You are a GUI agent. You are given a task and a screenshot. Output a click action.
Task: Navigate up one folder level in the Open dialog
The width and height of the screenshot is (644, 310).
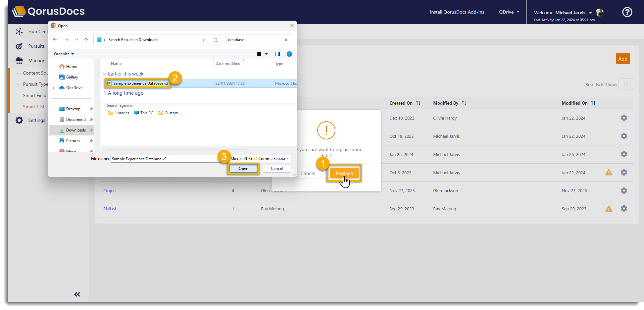tap(86, 40)
